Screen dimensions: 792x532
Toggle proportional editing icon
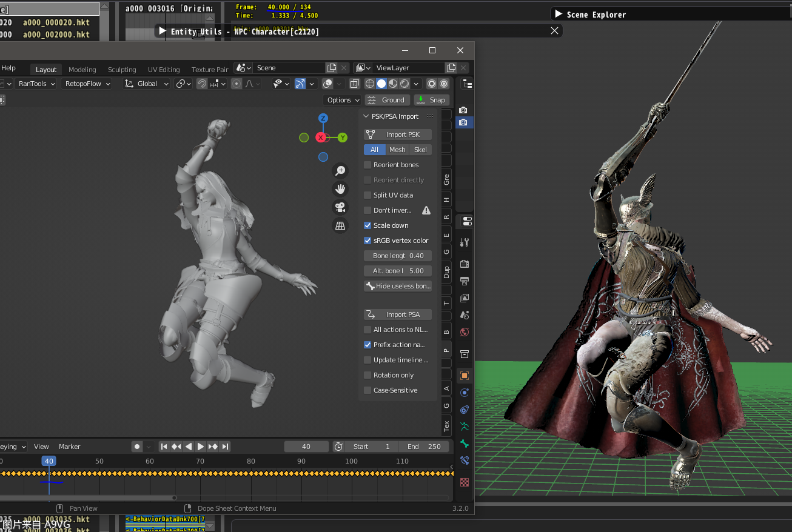click(237, 84)
